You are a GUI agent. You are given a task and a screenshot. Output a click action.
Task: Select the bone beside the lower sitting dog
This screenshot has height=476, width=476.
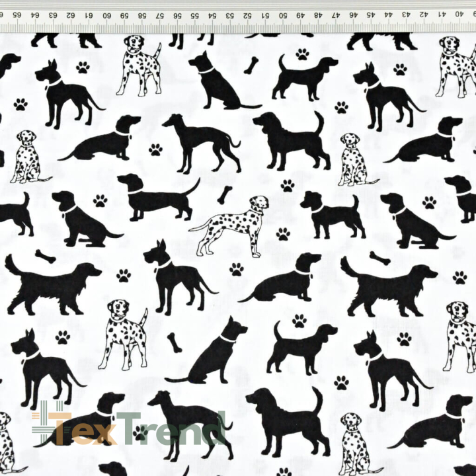tap(174, 342)
